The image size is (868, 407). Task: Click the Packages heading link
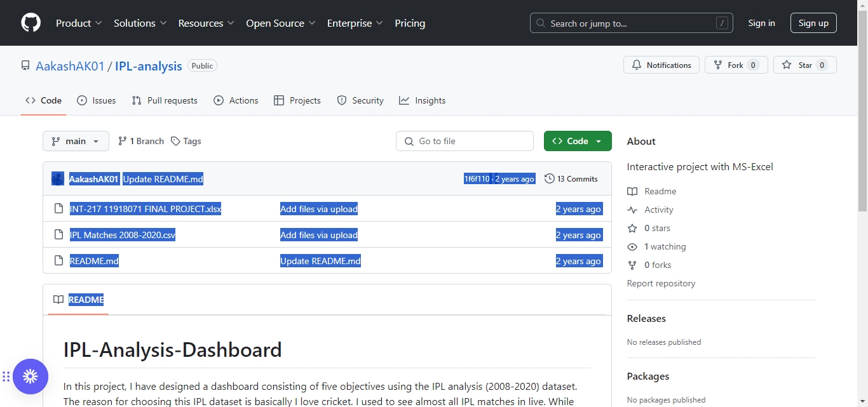648,376
